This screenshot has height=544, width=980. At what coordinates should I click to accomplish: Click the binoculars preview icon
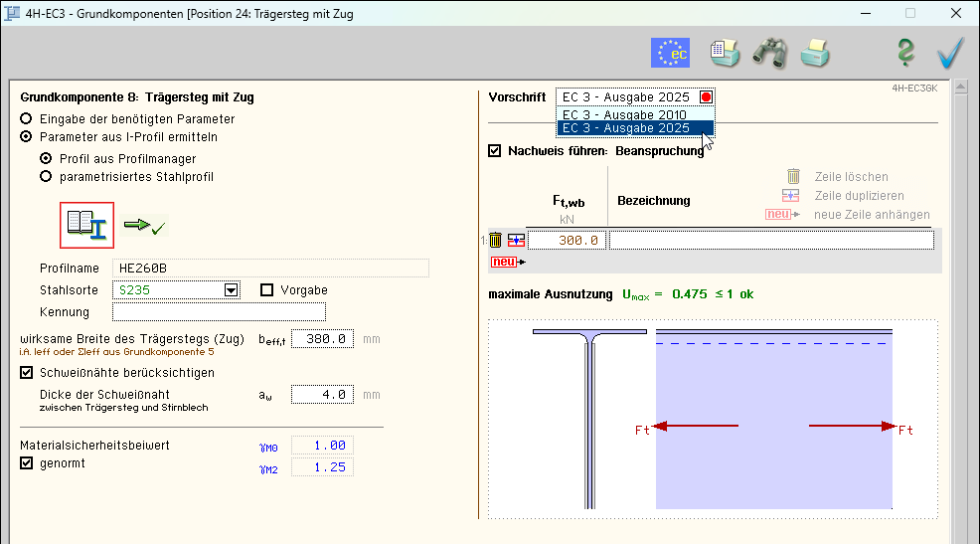[769, 53]
